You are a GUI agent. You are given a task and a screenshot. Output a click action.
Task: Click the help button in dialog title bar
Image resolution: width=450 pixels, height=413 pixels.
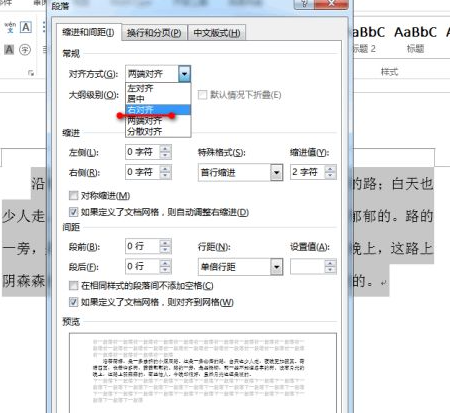pyautogui.click(x=303, y=4)
